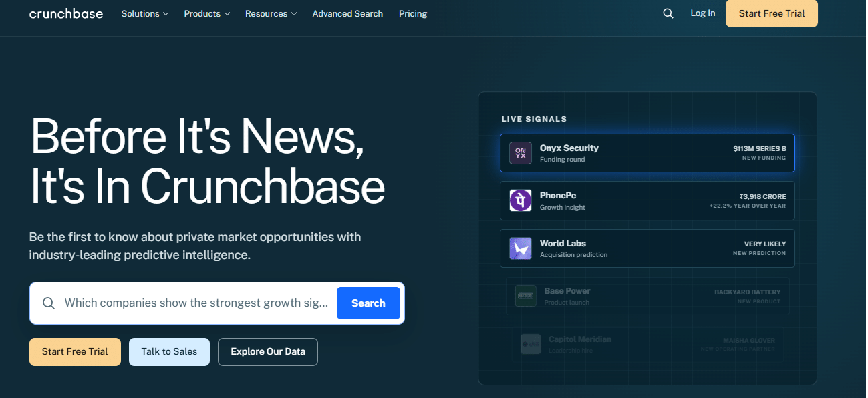The height and width of the screenshot is (398, 868).
Task: Click the "MAISHA GLOVER" text
Action: pos(749,341)
